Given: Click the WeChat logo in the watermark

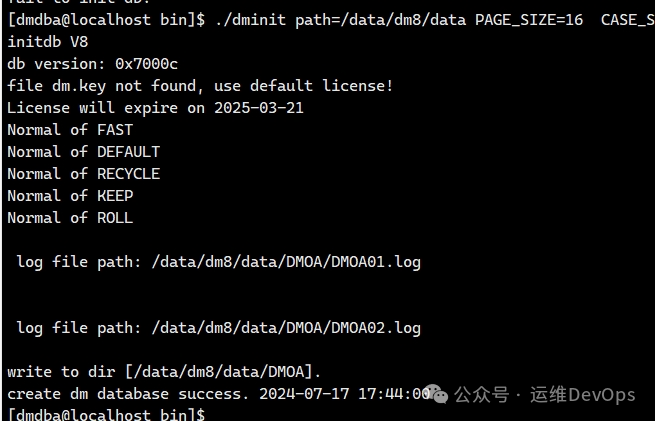Looking at the screenshot, I should (437, 394).
